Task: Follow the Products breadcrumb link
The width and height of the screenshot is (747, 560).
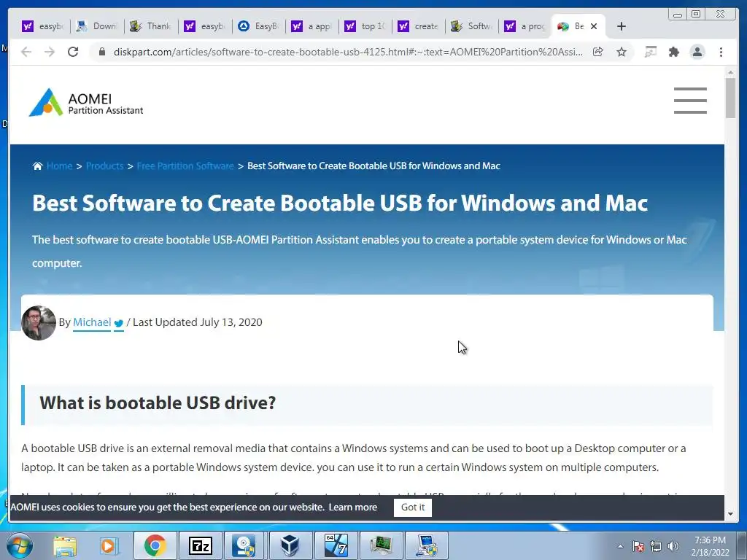Action: (x=105, y=166)
